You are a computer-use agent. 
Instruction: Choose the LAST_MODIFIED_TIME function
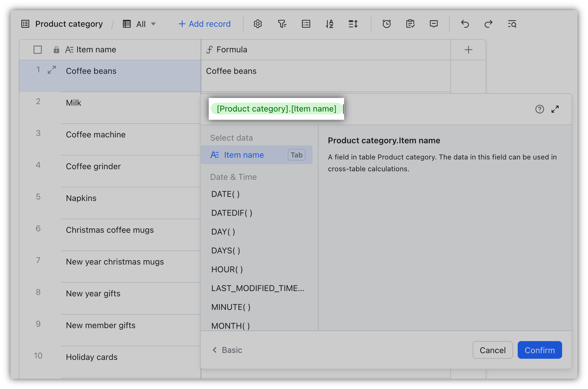pyautogui.click(x=258, y=288)
